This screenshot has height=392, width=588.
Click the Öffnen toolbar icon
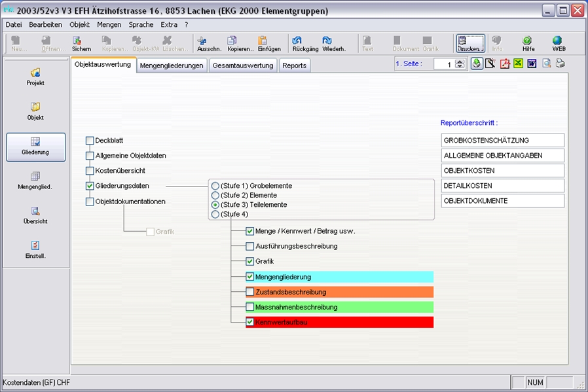click(46, 41)
